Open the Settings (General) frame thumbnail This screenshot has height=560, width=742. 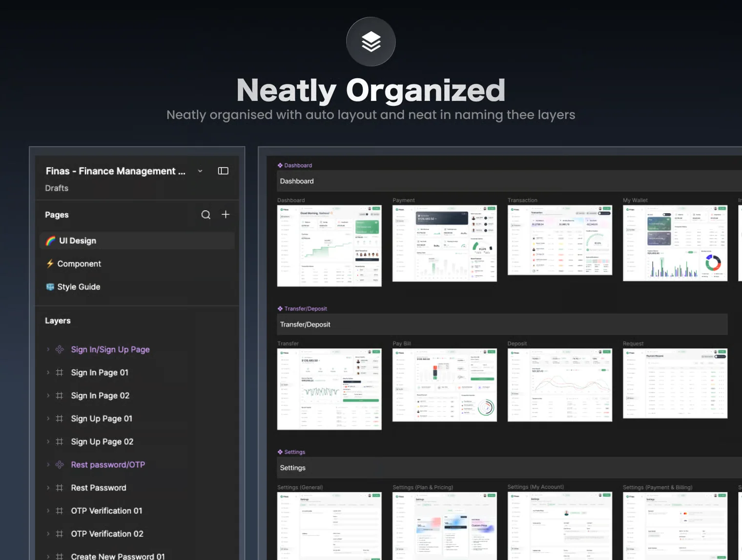point(330,526)
